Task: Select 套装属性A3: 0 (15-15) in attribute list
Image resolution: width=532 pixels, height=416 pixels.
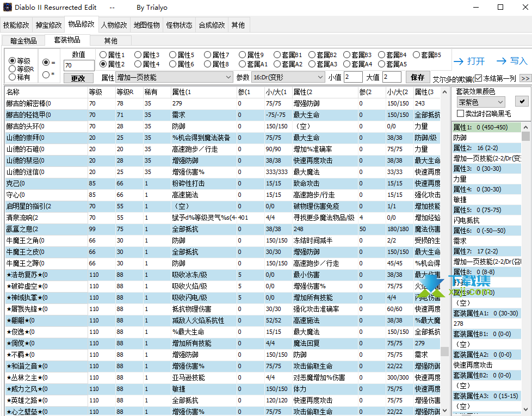Action: [487, 396]
